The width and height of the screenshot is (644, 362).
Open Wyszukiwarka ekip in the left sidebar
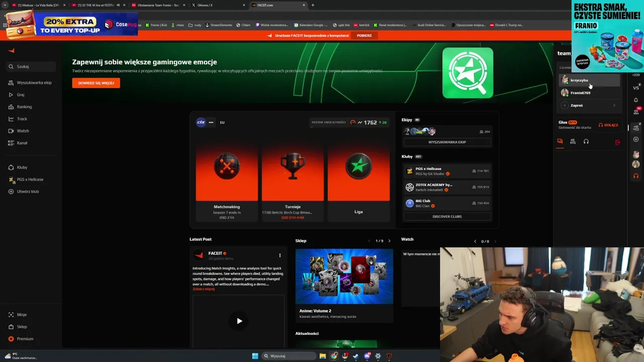pyautogui.click(x=30, y=82)
